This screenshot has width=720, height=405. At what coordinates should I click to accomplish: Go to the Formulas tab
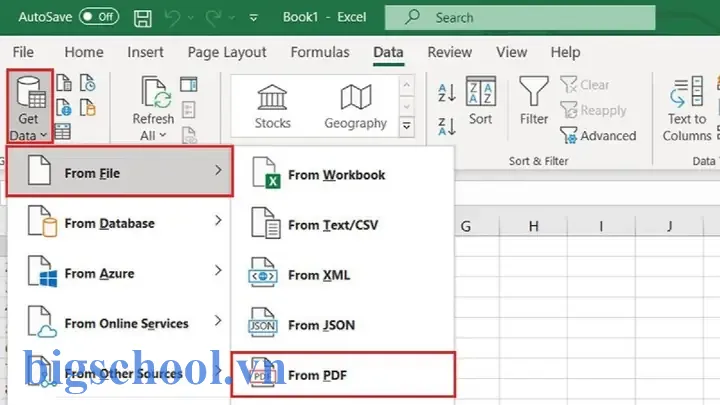pos(320,52)
